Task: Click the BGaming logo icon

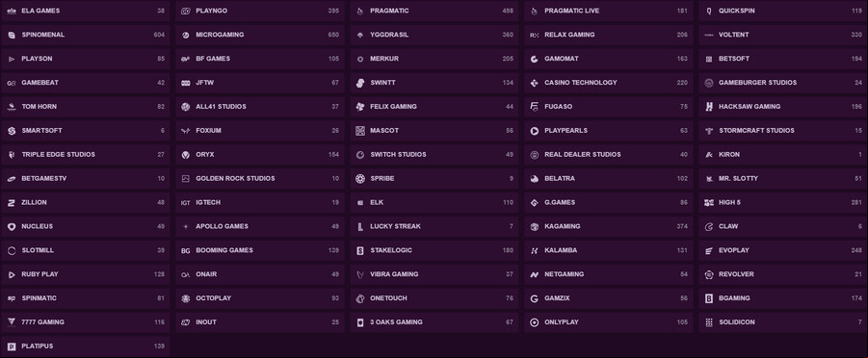Action: click(x=709, y=298)
